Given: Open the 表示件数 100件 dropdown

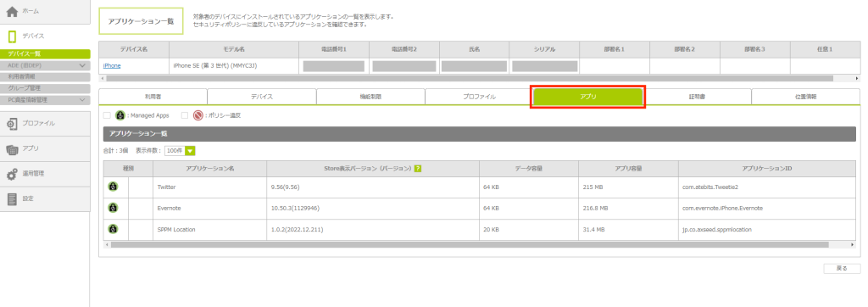Looking at the screenshot, I should click(180, 150).
